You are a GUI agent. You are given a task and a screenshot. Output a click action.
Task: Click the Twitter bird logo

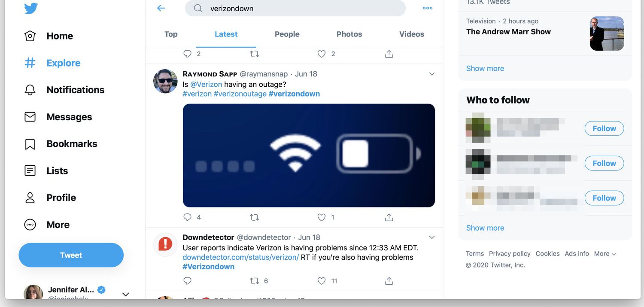31,9
